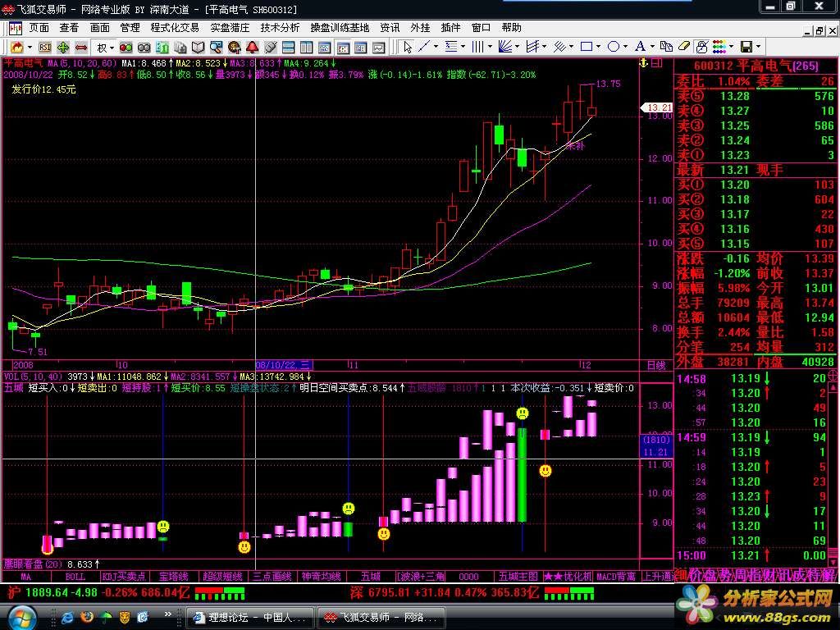Toggle the lock drawings icon
The image size is (840, 630).
[701, 47]
